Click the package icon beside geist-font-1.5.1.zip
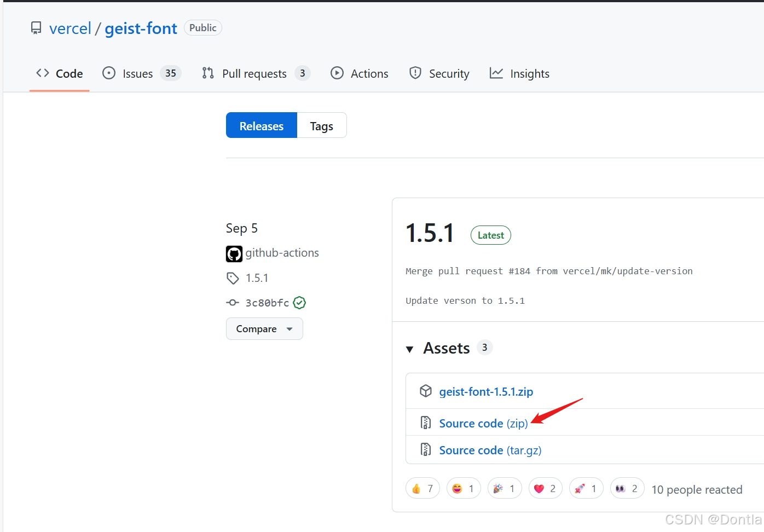 (x=426, y=391)
